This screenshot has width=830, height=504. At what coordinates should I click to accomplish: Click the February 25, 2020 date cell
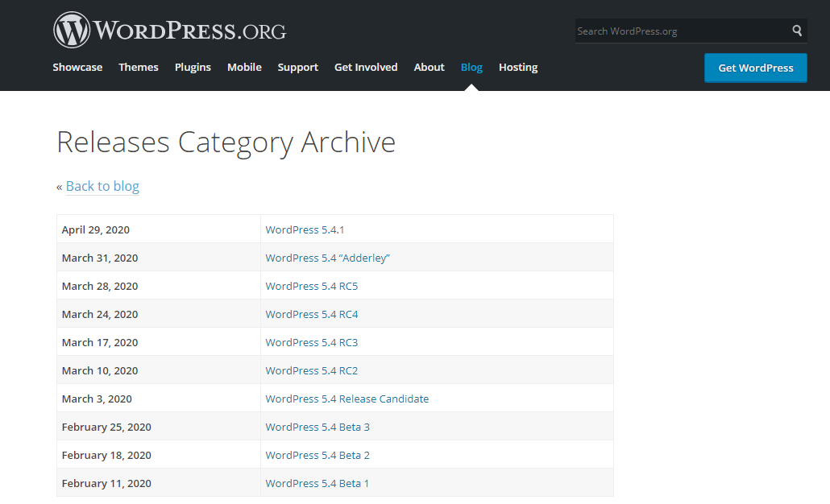158,426
